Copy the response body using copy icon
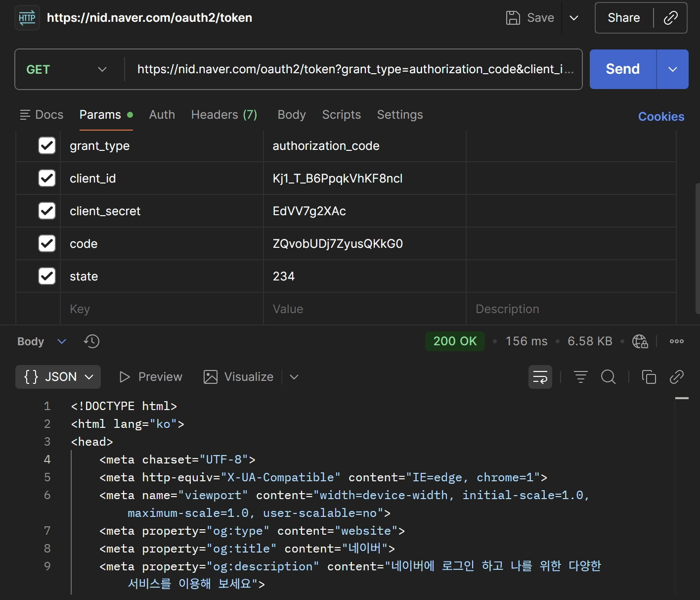The width and height of the screenshot is (700, 600). pos(649,377)
